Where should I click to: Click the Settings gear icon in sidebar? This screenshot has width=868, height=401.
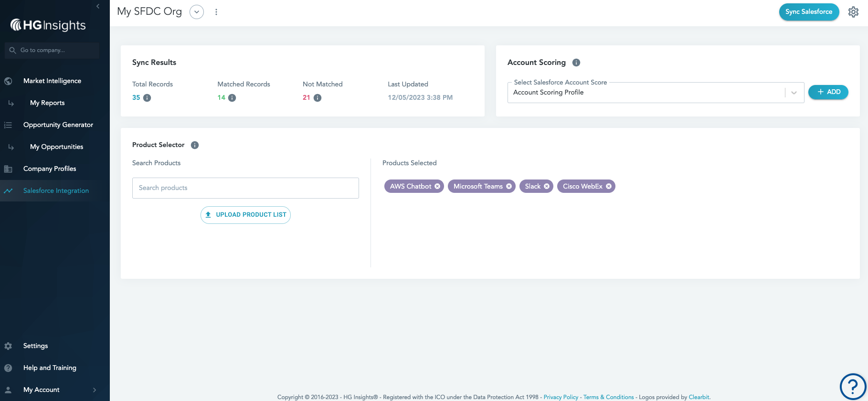click(8, 346)
